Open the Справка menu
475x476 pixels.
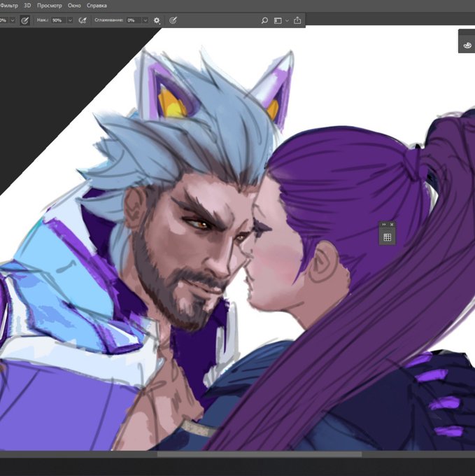click(x=97, y=6)
